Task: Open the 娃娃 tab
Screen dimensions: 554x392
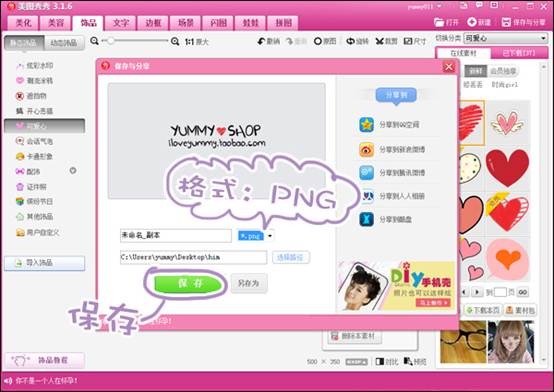Action: coord(251,23)
